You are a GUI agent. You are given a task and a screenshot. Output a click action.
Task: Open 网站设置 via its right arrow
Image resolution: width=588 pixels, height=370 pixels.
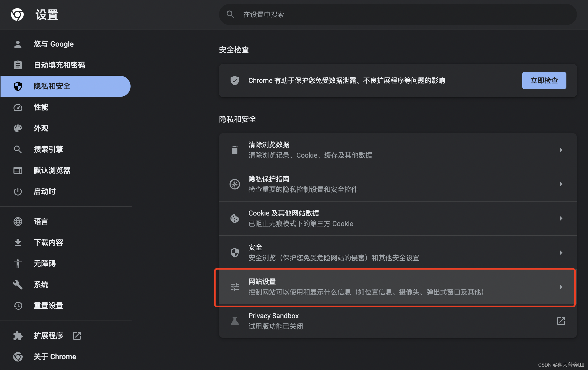[x=561, y=287]
